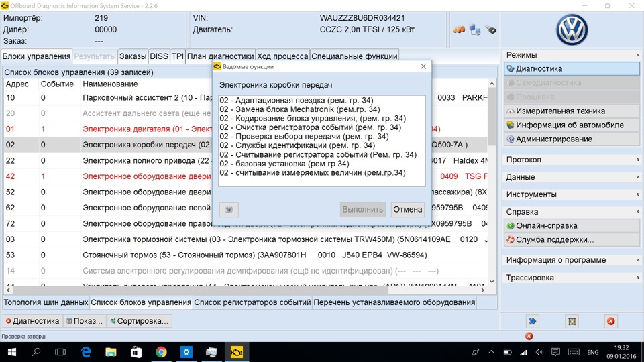Screen dimensions: 644x362
Task: Click the red error icon in status bar
Action: coord(529,336)
